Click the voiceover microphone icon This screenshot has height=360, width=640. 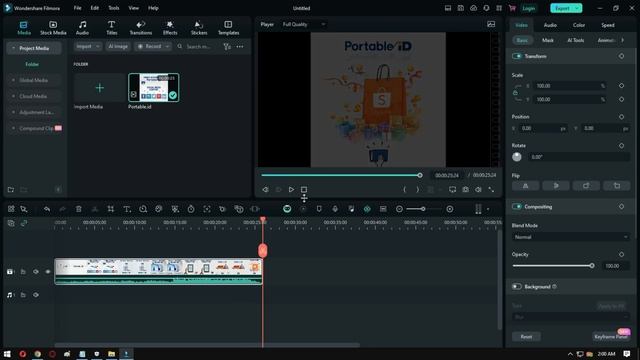point(335,209)
